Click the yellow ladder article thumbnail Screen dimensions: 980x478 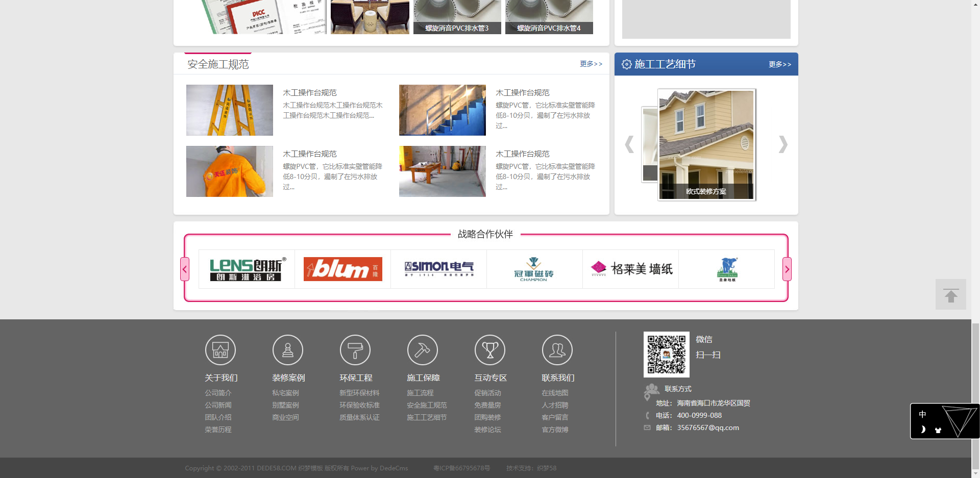[230, 110]
